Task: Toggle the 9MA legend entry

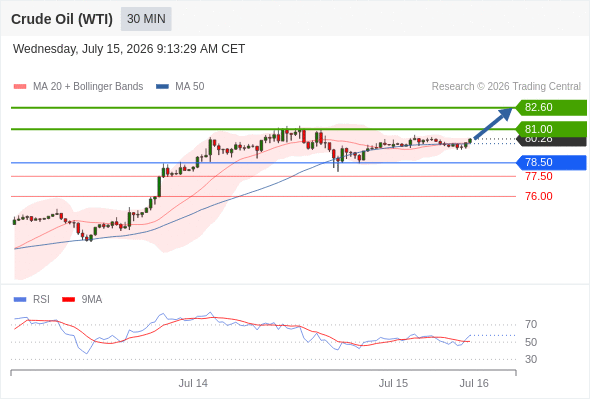Action: coord(92,300)
